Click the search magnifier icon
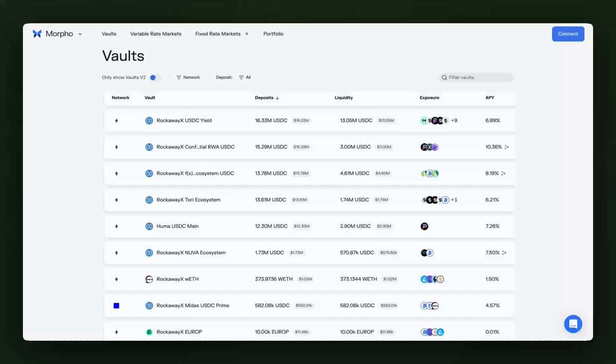The width and height of the screenshot is (616, 364). point(445,78)
